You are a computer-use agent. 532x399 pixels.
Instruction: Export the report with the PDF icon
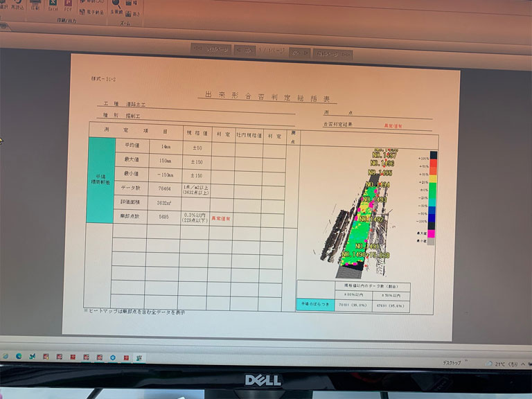click(68, 6)
